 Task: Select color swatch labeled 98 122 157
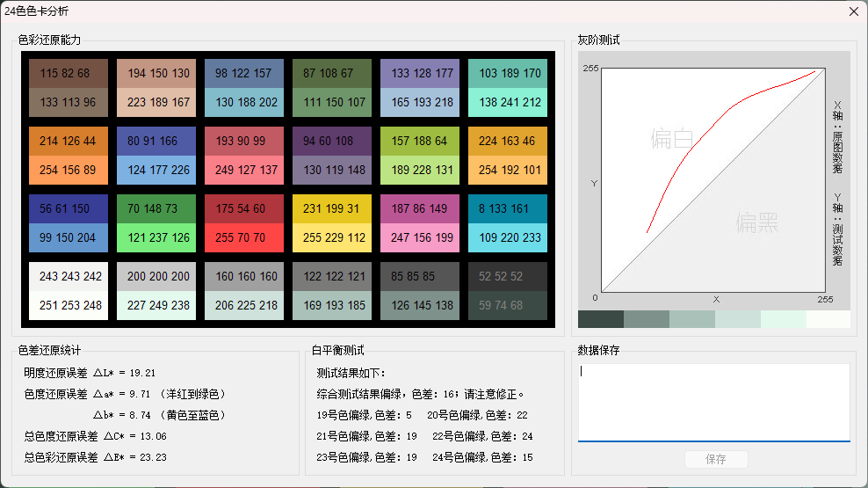click(244, 73)
